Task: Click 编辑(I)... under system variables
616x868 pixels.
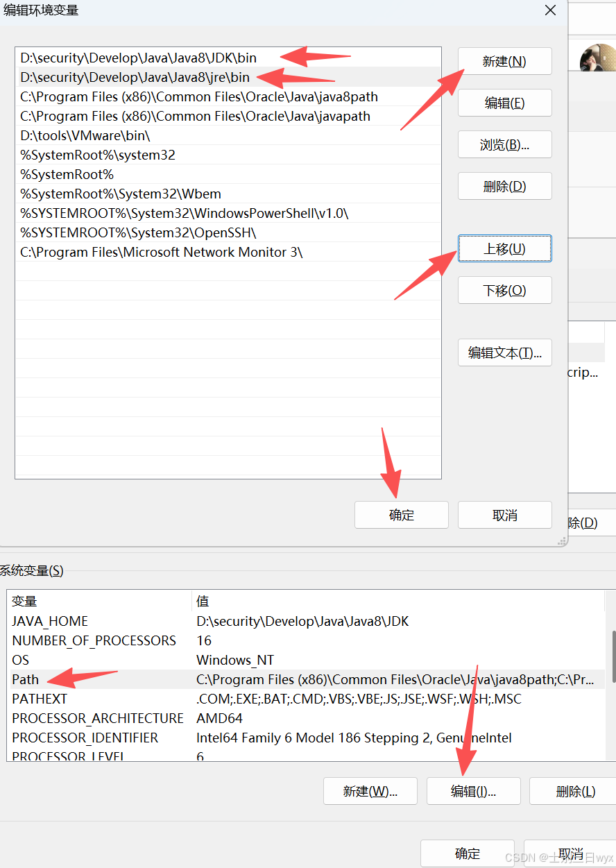Action: pyautogui.click(x=474, y=791)
